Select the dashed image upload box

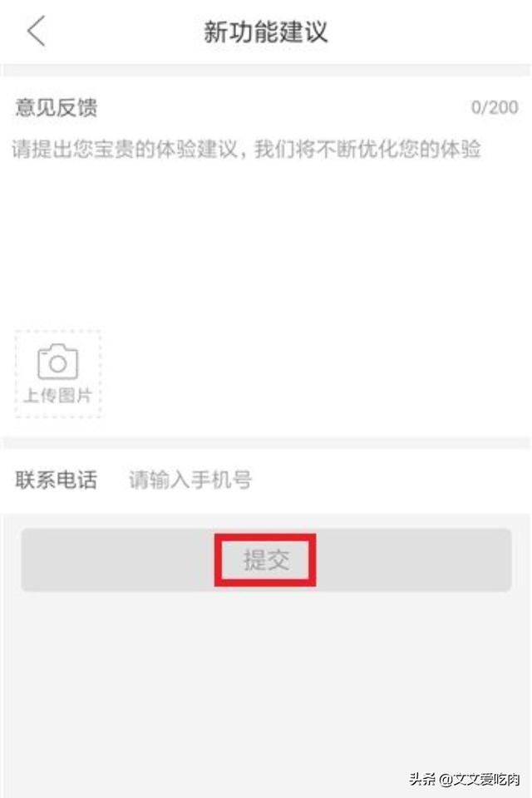(58, 374)
